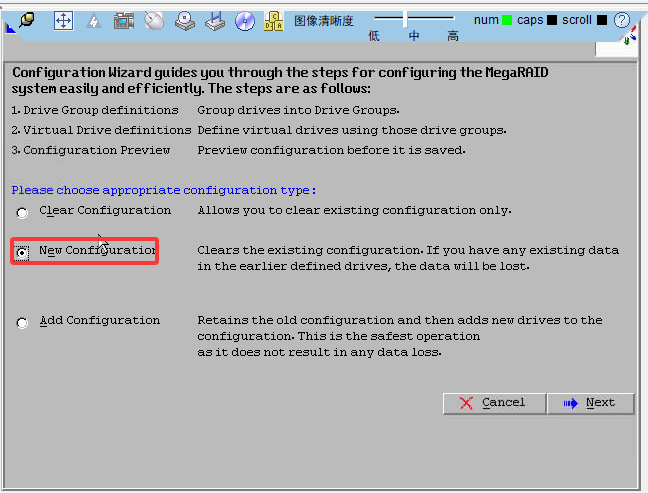This screenshot has height=493, width=648.
Task: Click 'Group drives into Drive Groups' text
Action: coord(298,110)
